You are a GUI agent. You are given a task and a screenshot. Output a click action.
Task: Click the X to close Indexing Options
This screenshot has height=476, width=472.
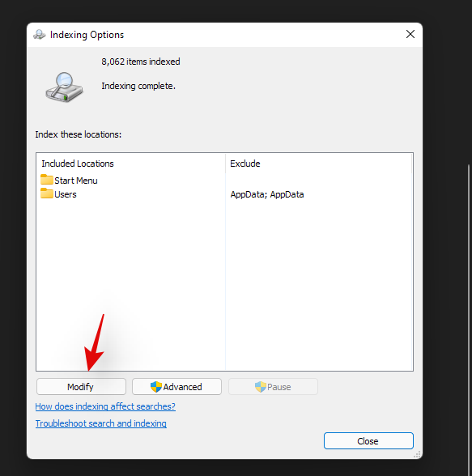pyautogui.click(x=410, y=34)
